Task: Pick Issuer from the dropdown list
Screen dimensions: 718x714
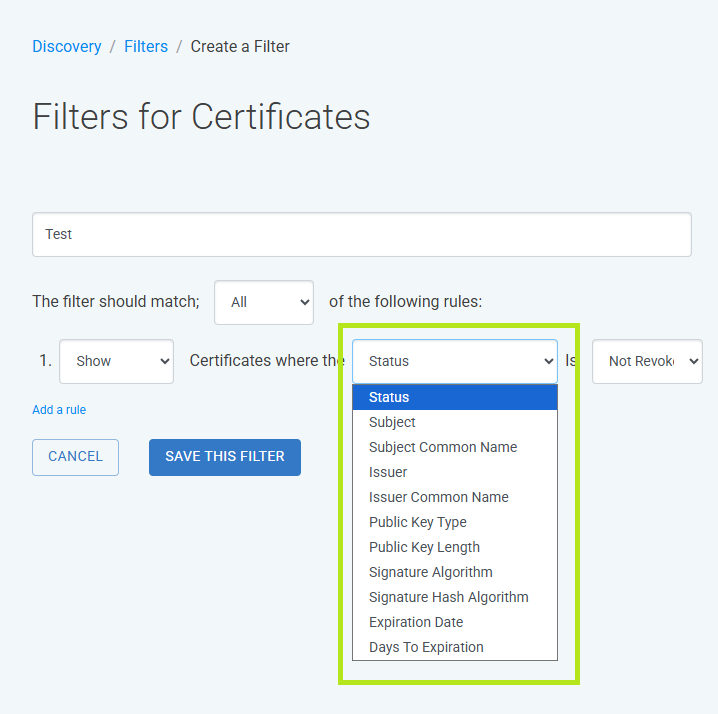Action: (x=455, y=472)
